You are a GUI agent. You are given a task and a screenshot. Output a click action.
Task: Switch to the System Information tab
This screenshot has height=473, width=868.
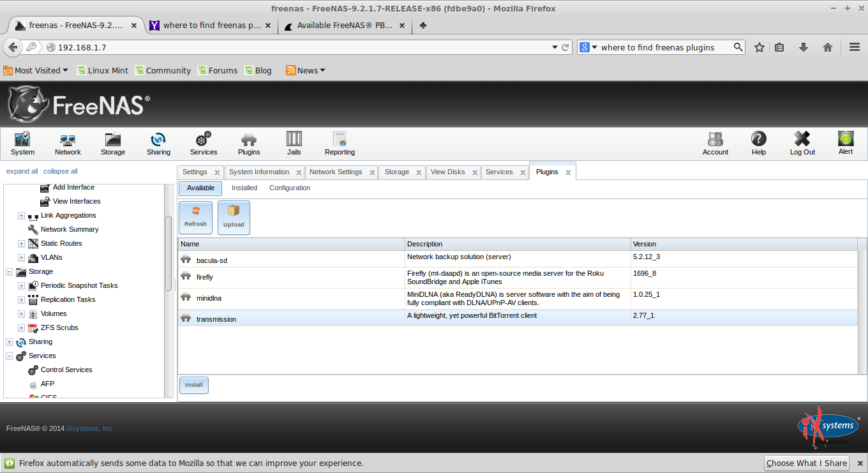click(259, 172)
